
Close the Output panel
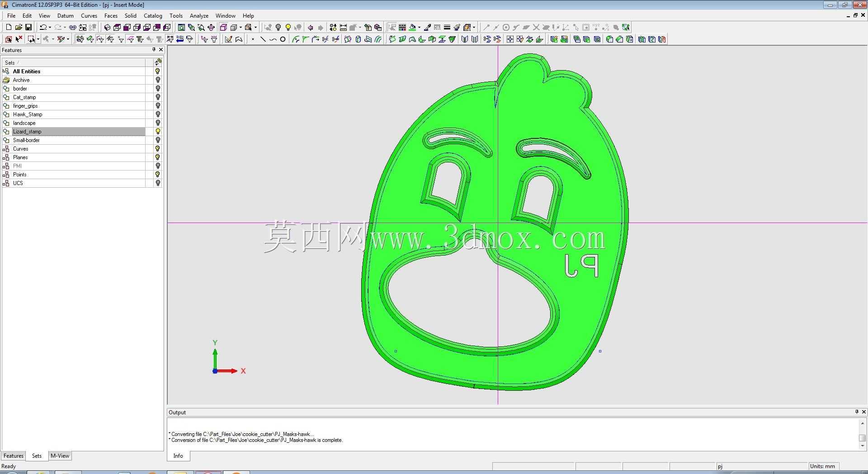click(863, 412)
